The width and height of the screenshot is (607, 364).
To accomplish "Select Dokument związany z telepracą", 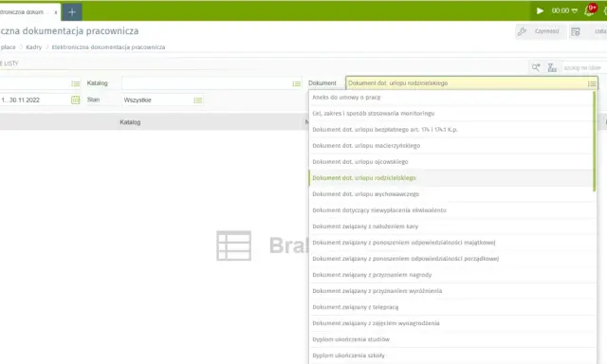I will click(451, 307).
